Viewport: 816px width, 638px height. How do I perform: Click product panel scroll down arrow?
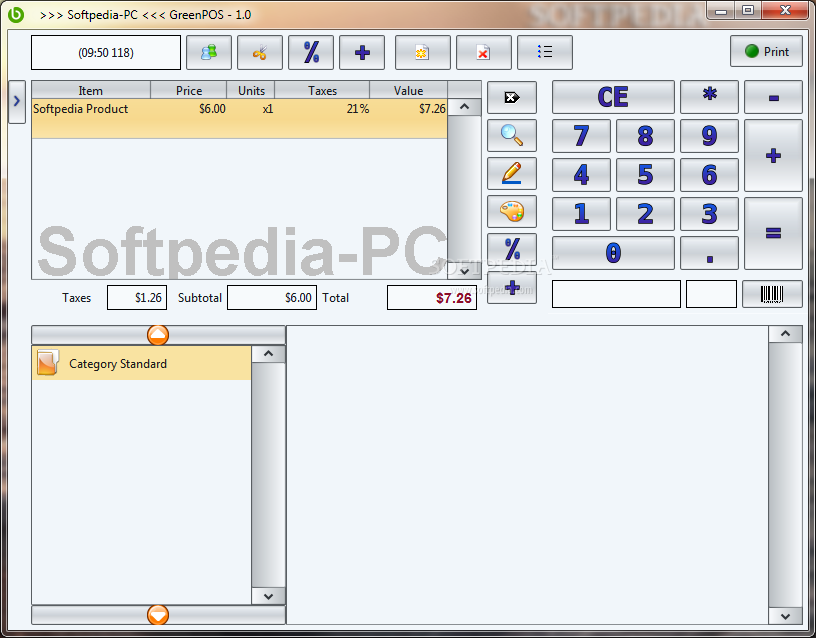pos(785,616)
